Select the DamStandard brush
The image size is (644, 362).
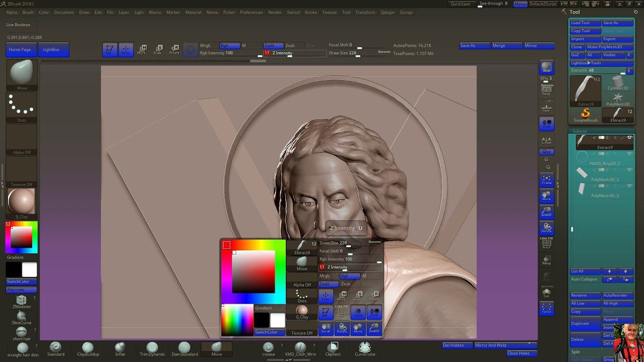point(185,348)
